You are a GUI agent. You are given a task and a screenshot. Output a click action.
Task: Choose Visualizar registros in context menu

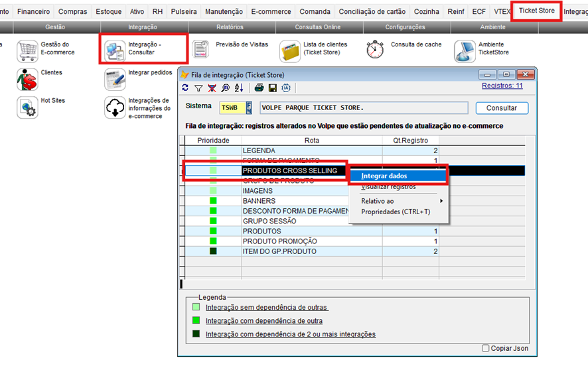click(x=388, y=186)
